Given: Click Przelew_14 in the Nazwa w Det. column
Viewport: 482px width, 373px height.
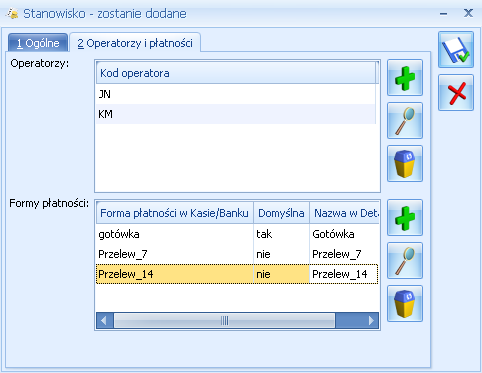Looking at the screenshot, I should [344, 274].
